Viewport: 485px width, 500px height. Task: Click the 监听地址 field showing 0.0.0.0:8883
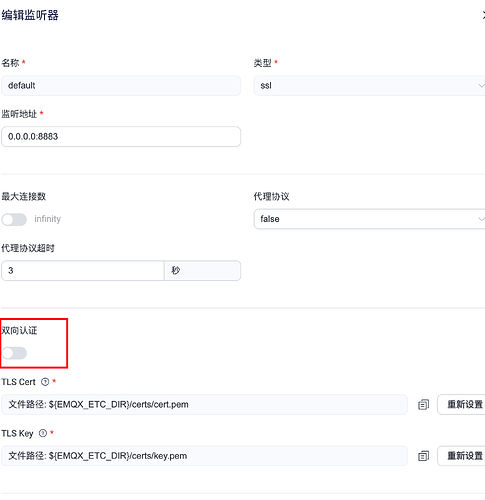[121, 137]
